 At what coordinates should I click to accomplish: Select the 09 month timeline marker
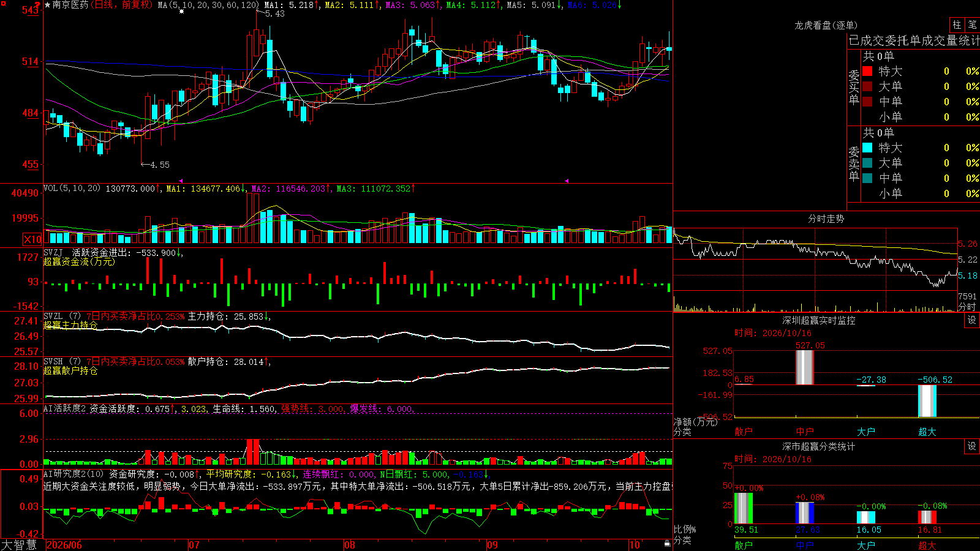492,545
